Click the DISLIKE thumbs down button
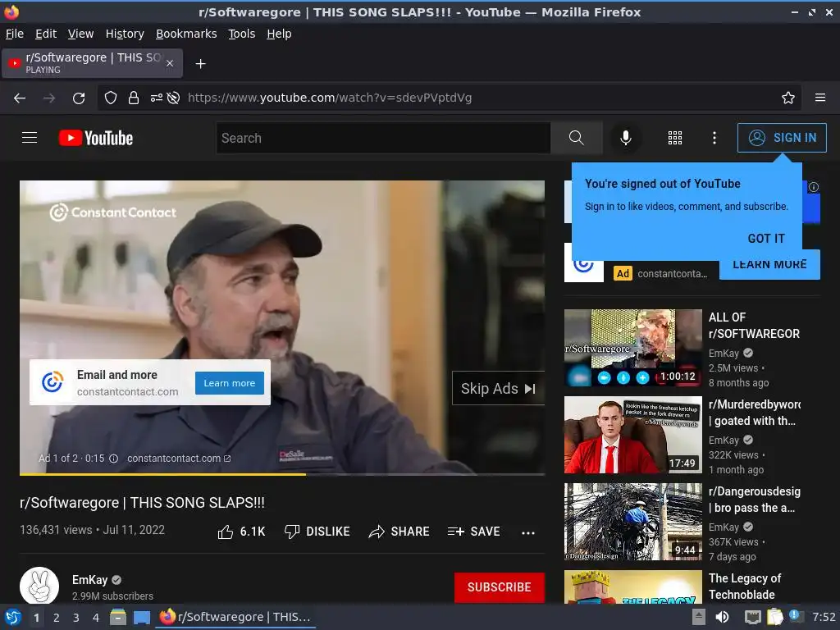The height and width of the screenshot is (630, 840). pyautogui.click(x=317, y=532)
